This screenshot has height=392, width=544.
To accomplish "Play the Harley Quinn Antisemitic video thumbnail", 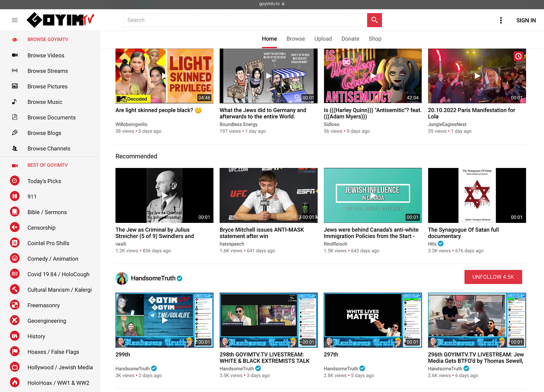I will click(x=373, y=76).
